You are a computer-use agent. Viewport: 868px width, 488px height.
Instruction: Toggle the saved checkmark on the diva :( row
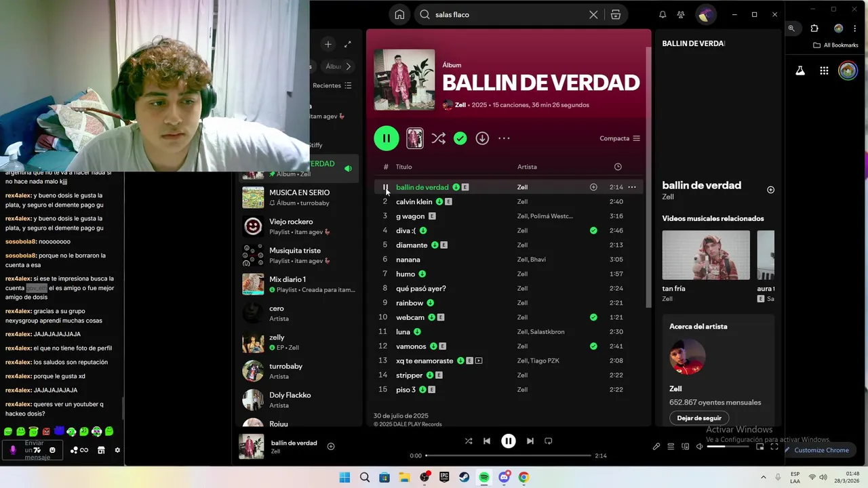593,230
